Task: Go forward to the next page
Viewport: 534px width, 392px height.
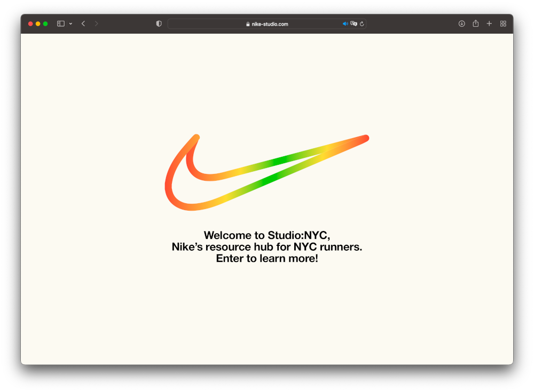Action: click(x=96, y=24)
